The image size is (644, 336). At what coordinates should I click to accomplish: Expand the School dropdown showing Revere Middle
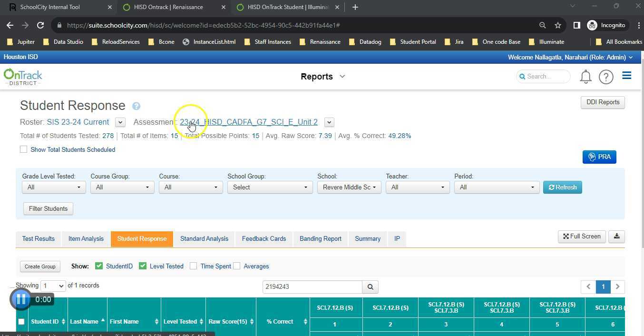349,188
